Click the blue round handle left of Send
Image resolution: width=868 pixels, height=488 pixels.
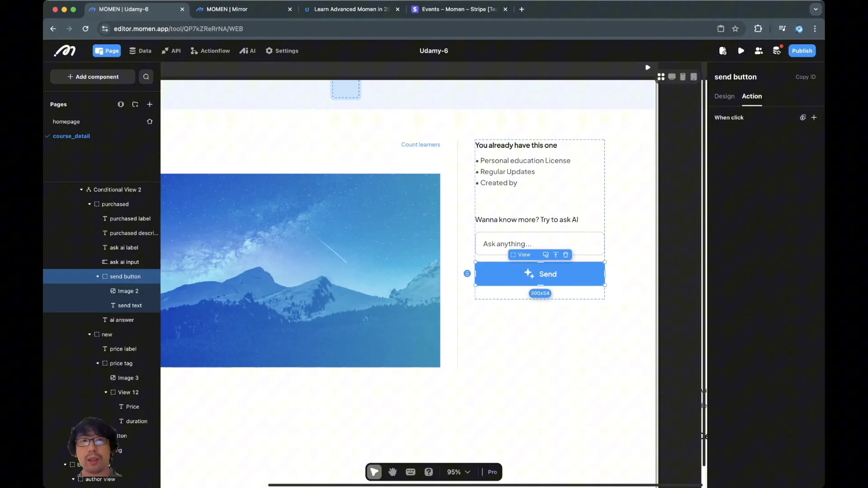tap(467, 273)
